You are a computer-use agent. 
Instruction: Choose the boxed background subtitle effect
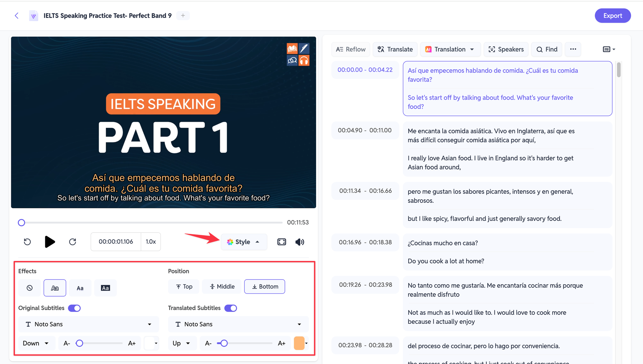(105, 288)
